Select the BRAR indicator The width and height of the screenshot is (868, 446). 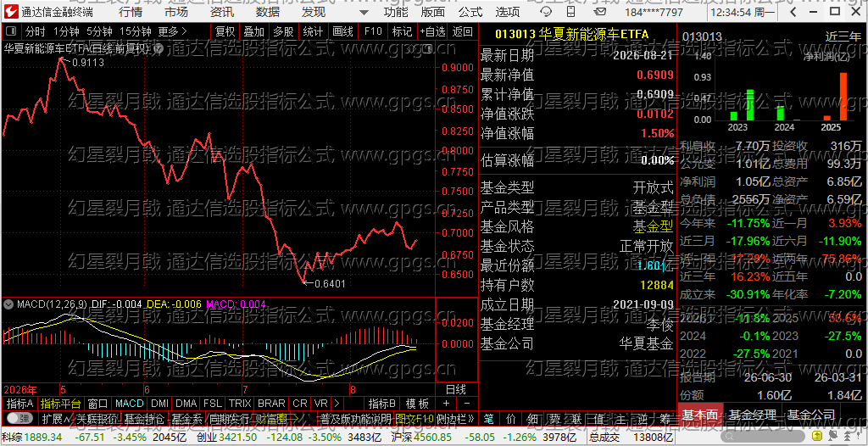point(271,404)
